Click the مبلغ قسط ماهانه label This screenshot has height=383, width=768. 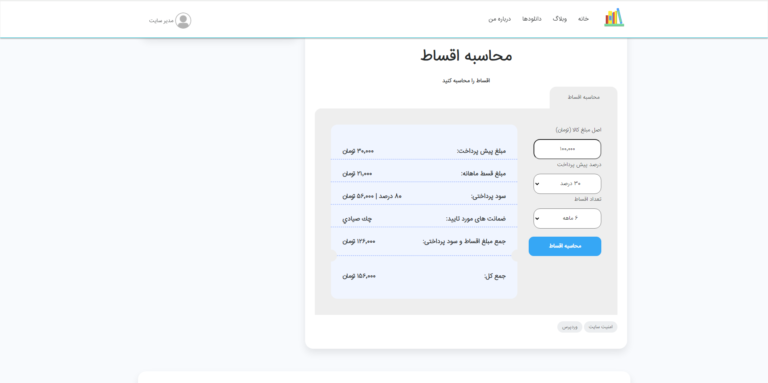[483, 174]
